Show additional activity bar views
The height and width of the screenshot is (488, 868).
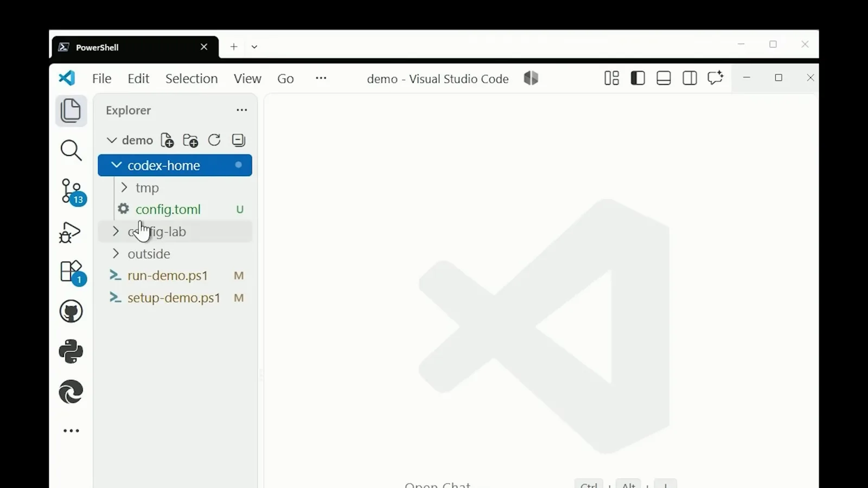coord(71,431)
